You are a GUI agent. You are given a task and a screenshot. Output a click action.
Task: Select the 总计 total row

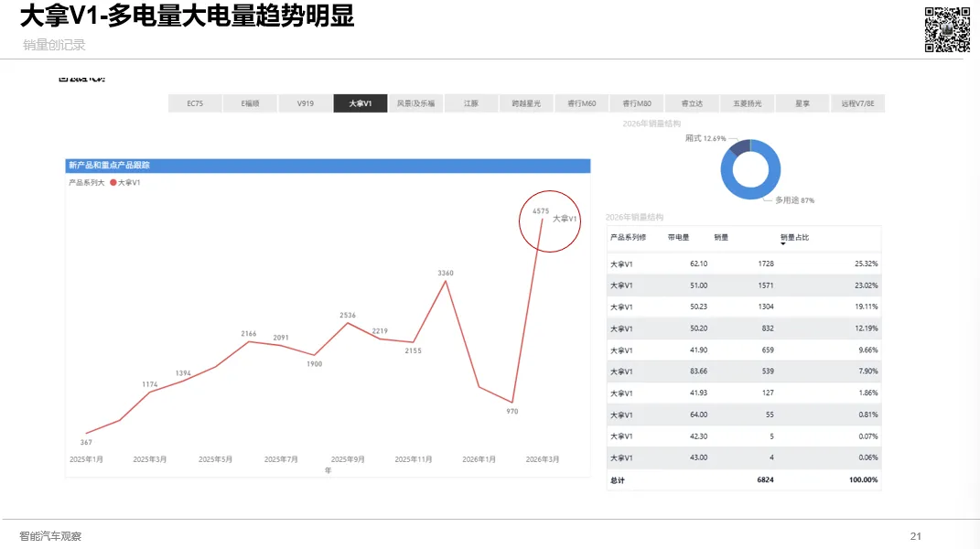pos(617,479)
